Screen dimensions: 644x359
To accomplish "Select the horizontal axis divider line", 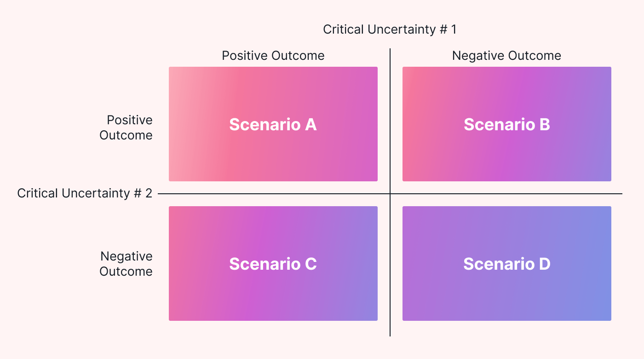I will [x=276, y=194].
